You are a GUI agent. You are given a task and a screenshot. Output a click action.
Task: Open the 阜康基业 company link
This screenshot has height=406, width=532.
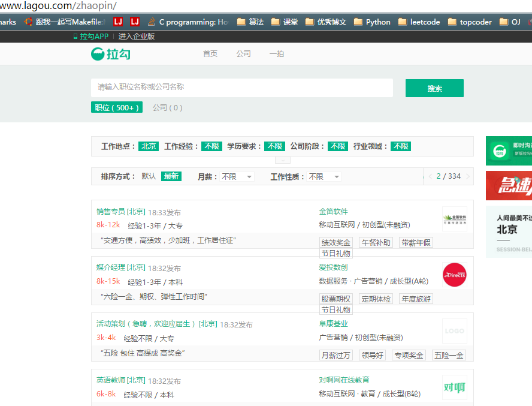[333, 323]
